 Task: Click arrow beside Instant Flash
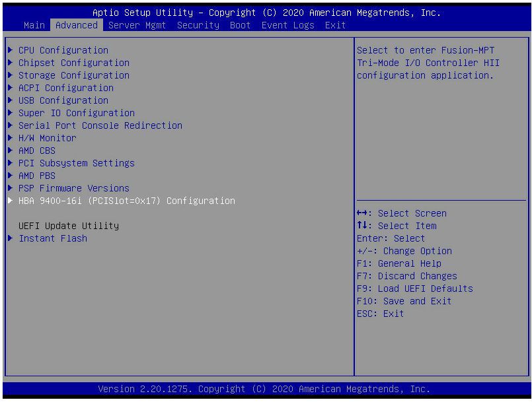coord(11,238)
